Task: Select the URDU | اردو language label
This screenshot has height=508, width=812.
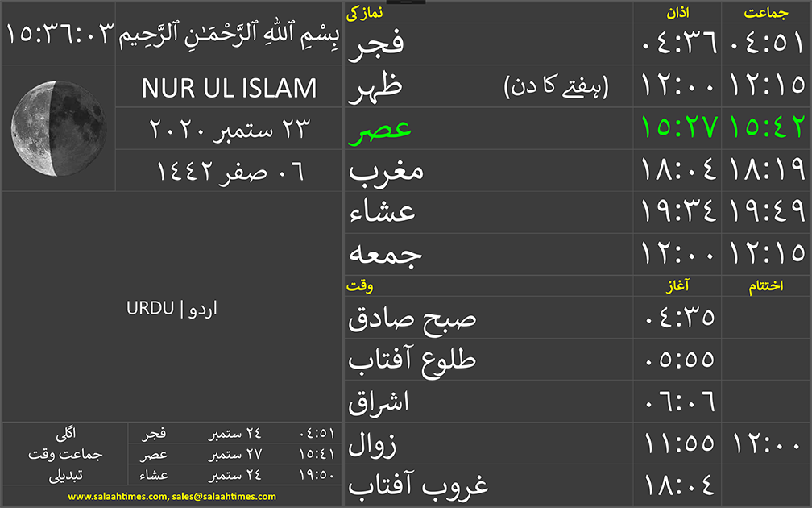Action: [172, 309]
